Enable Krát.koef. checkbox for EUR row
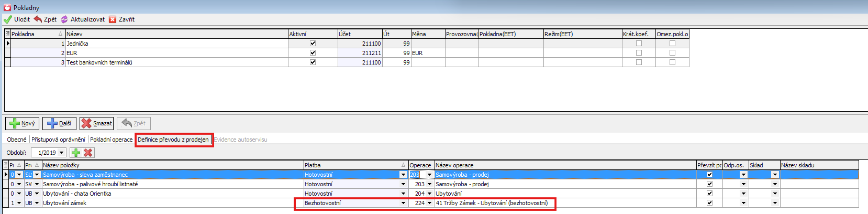868x214 pixels. pyautogui.click(x=639, y=53)
